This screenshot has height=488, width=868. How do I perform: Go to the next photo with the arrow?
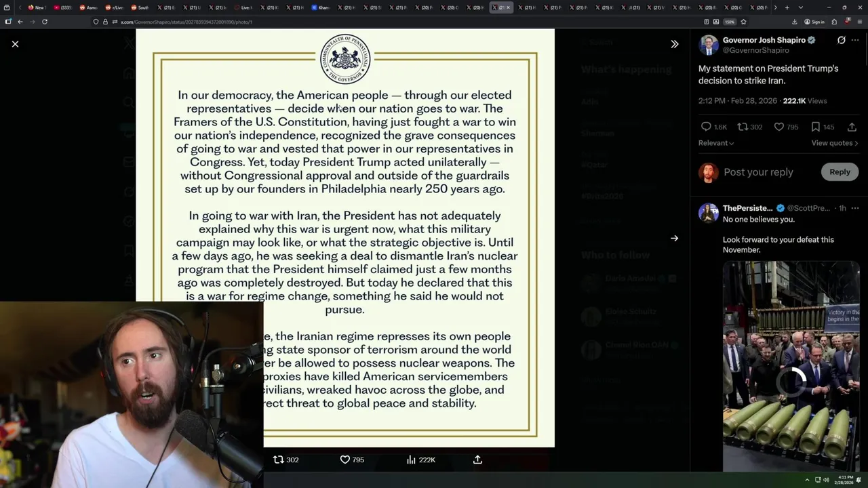pos(674,239)
